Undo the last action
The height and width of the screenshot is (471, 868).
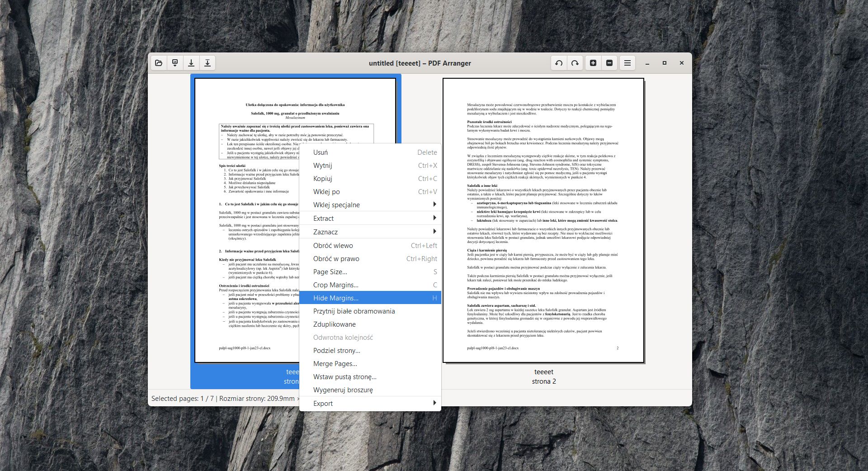click(558, 63)
